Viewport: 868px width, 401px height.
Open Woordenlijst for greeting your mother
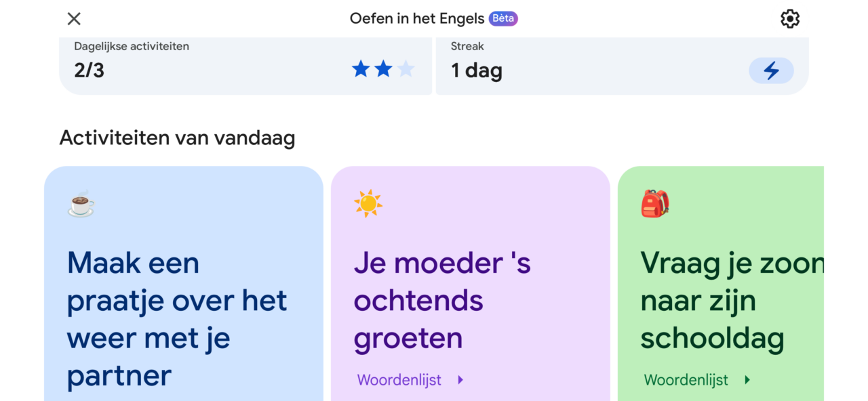coord(399,380)
